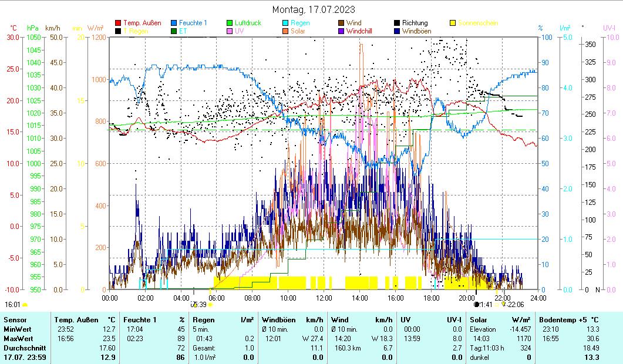Image resolution: width=623 pixels, height=364 pixels.
Task: Click the 12:00 time axis label
Action: (324, 298)
